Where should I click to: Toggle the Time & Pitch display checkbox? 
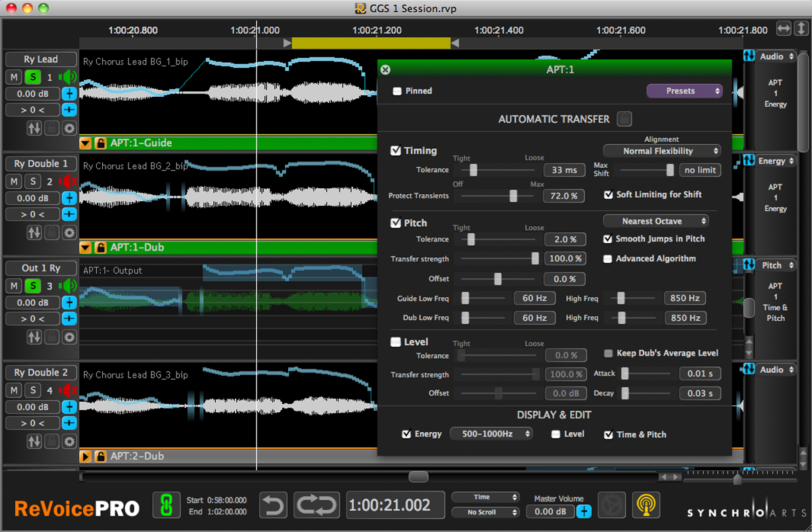click(x=609, y=435)
